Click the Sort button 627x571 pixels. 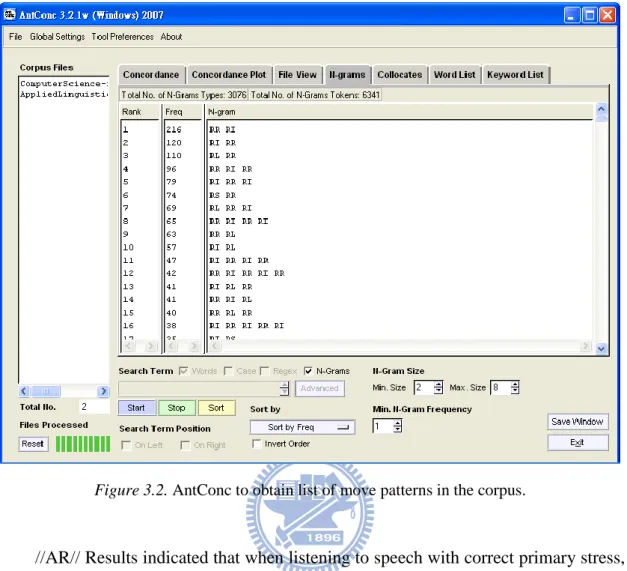(216, 408)
